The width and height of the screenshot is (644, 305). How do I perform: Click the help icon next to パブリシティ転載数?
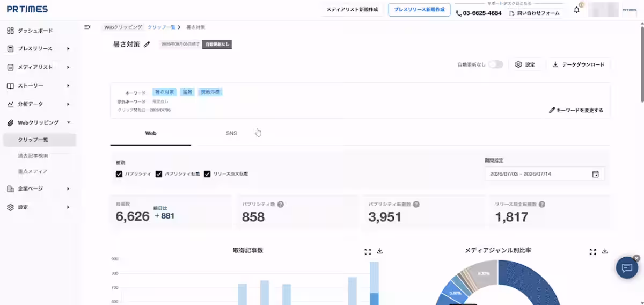(x=416, y=205)
